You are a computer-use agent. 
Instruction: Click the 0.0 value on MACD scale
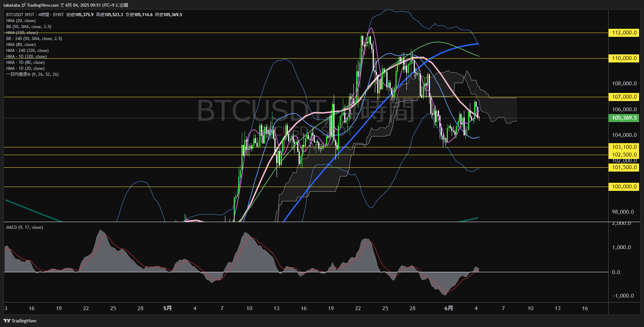click(x=616, y=272)
